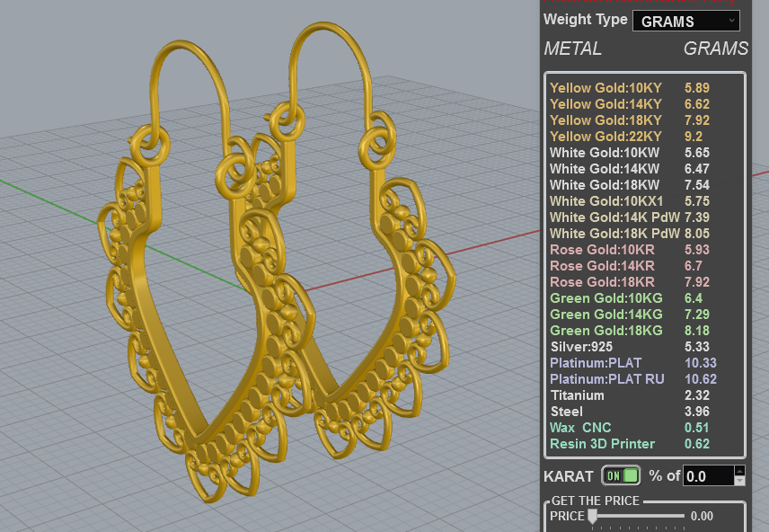
Task: Select the Yellow Gold:10KY row
Action: (x=645, y=88)
